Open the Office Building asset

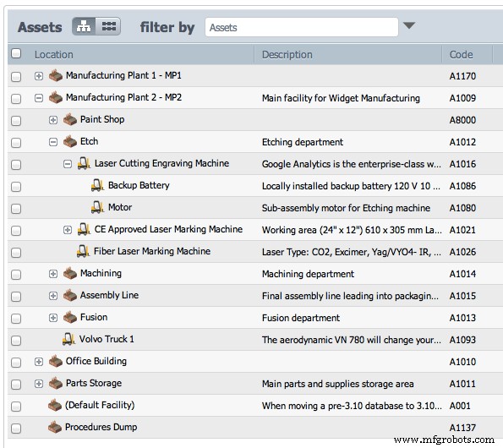pyautogui.click(x=96, y=362)
